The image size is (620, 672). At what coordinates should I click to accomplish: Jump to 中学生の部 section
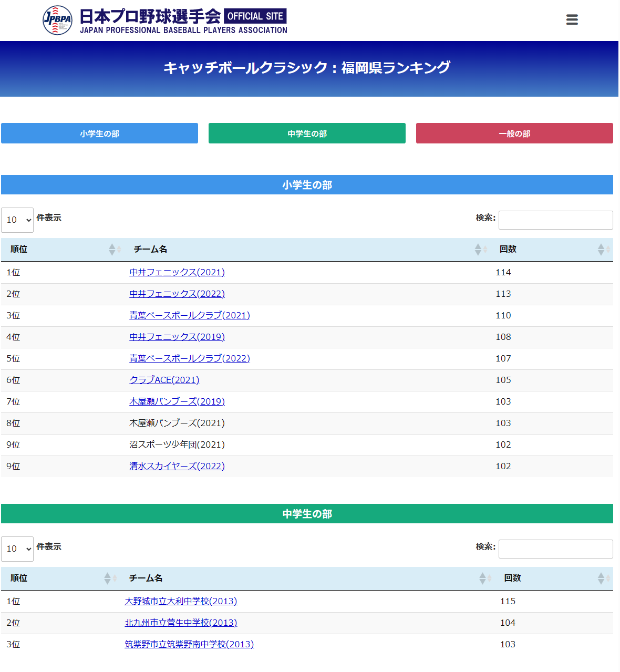(307, 133)
